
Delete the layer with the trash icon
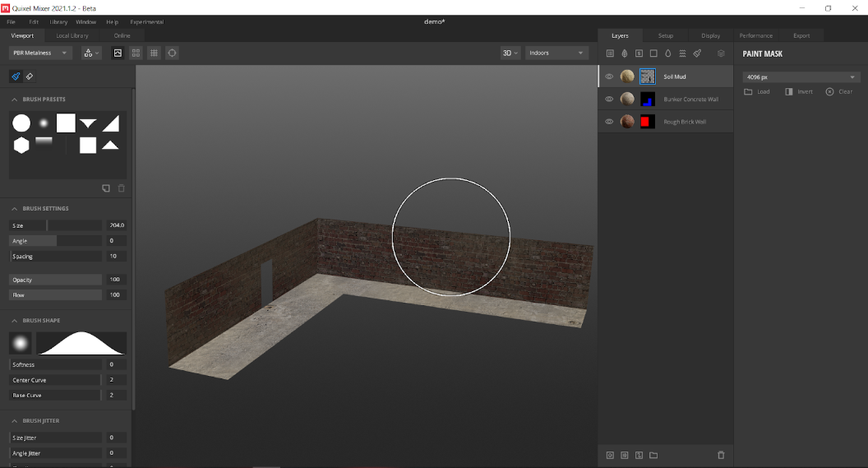point(721,455)
